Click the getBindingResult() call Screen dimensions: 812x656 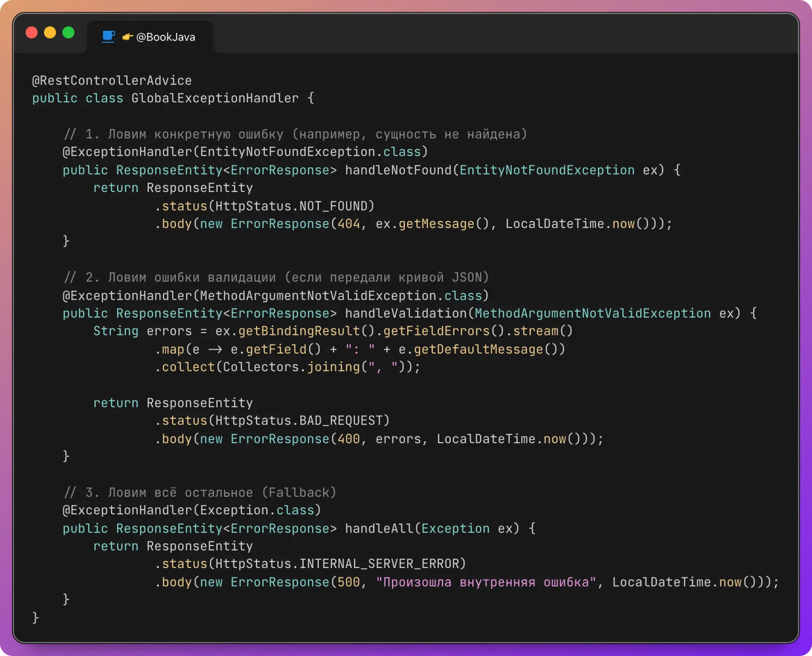click(307, 331)
